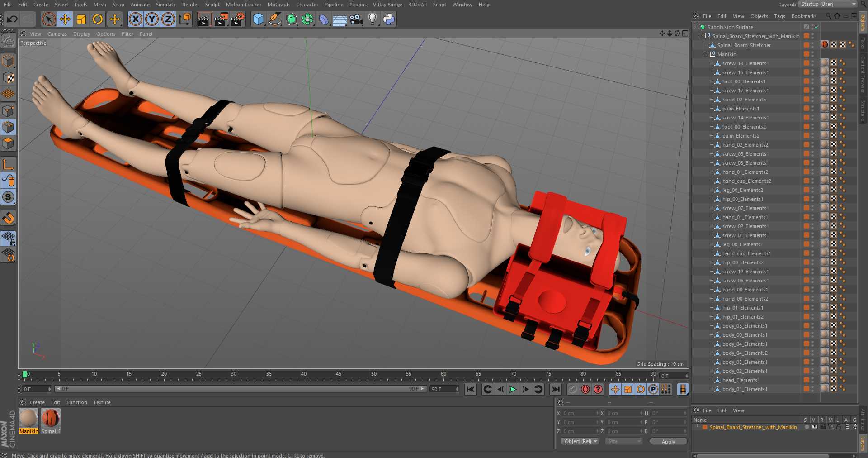This screenshot has height=458, width=868.
Task: Click the Apply button
Action: (x=668, y=441)
